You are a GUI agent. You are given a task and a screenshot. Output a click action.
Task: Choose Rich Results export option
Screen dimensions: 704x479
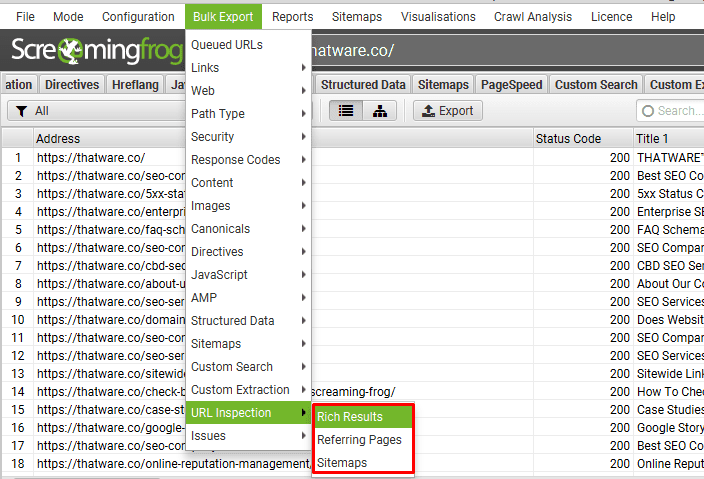[363, 417]
